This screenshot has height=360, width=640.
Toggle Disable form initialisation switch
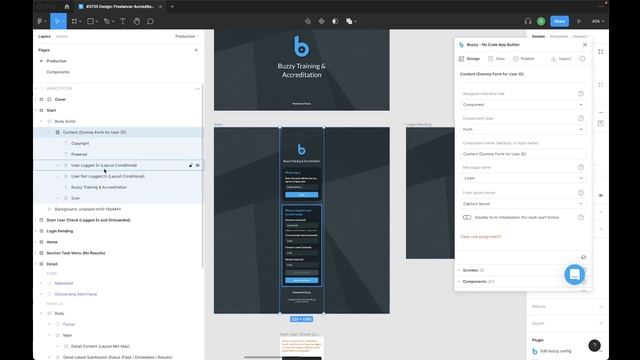click(x=467, y=217)
